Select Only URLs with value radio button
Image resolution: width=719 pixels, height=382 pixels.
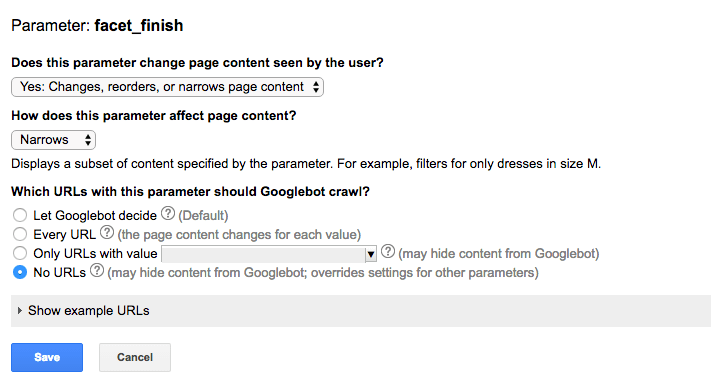point(20,253)
